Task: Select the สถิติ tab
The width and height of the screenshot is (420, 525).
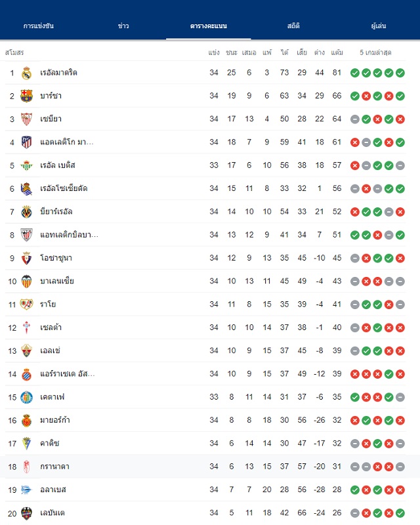Action: (x=293, y=26)
